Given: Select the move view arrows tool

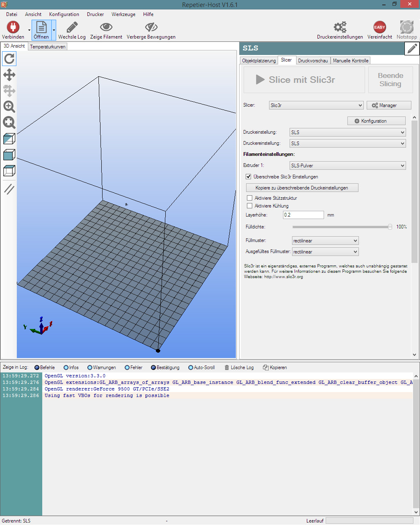Looking at the screenshot, I should pyautogui.click(x=9, y=75).
